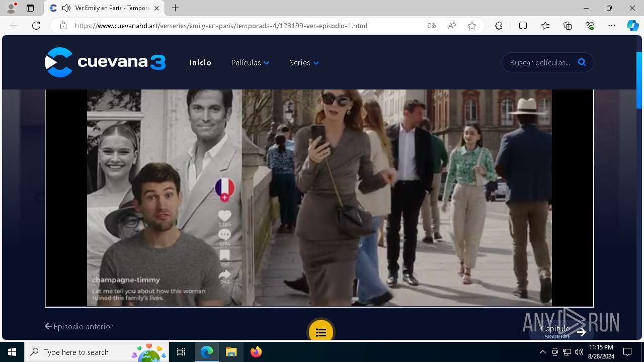Click the taskbar search box
Viewport: 644px width, 362px height.
pyautogui.click(x=97, y=352)
